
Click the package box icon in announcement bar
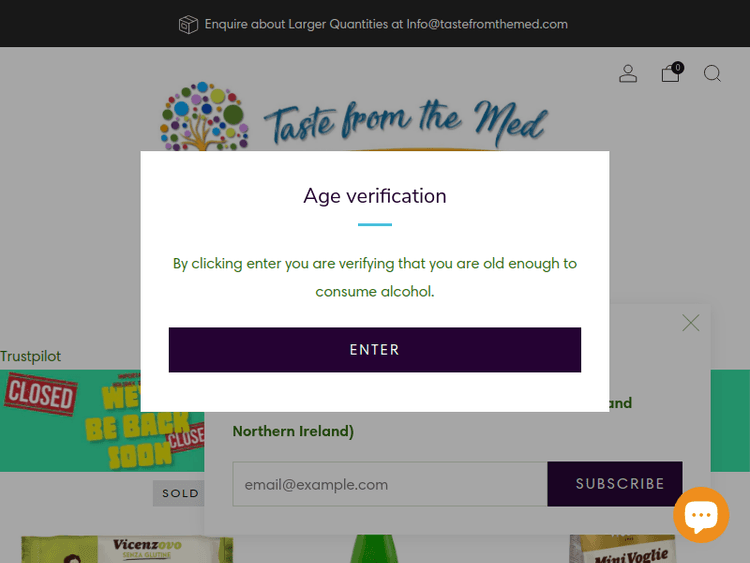pos(188,24)
